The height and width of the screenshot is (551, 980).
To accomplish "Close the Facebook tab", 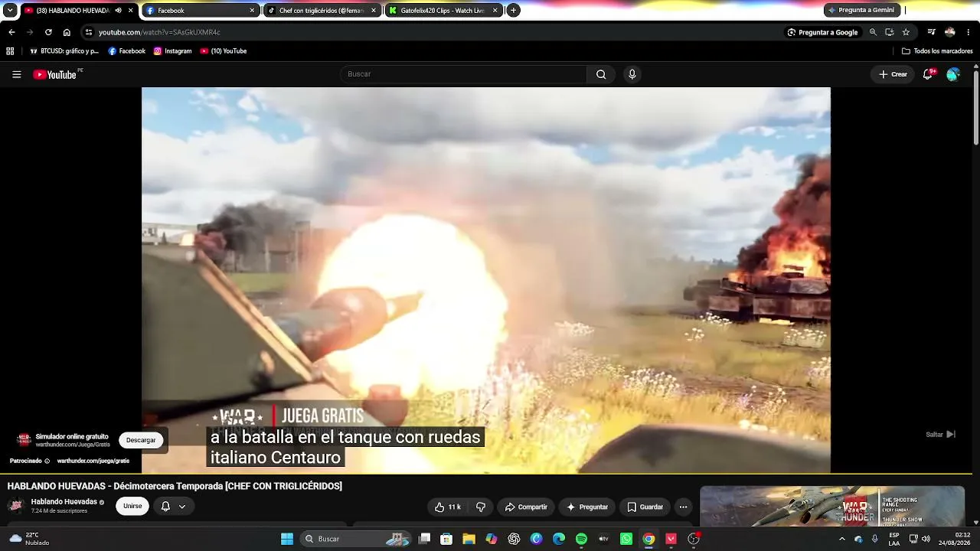I will 252,11.
